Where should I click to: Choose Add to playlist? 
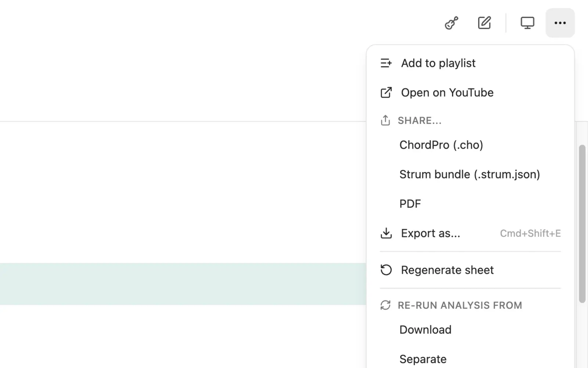pos(470,63)
